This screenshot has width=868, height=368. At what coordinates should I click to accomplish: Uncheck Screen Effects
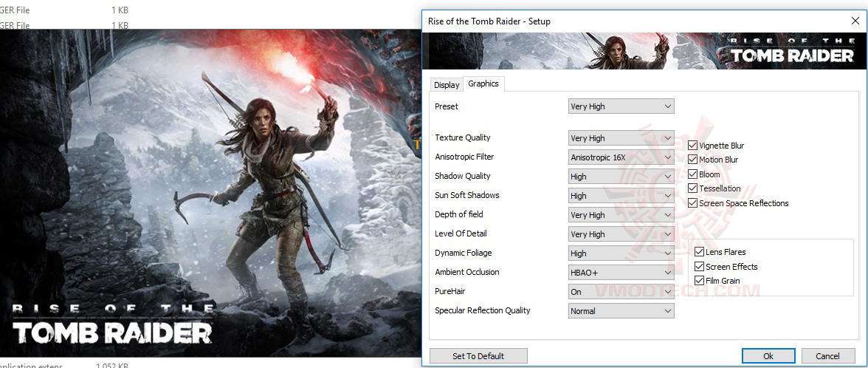[x=699, y=266]
